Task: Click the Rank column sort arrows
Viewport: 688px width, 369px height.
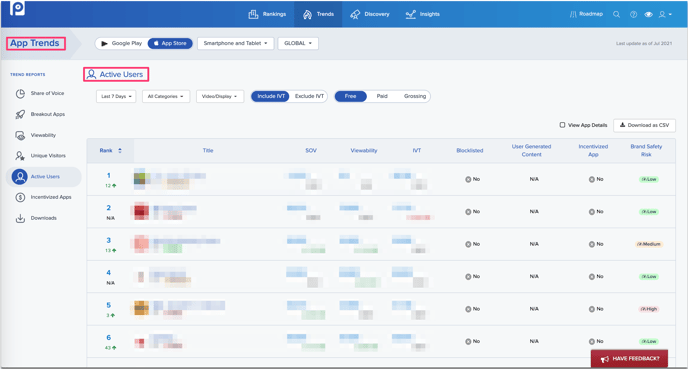Action: 120,150
